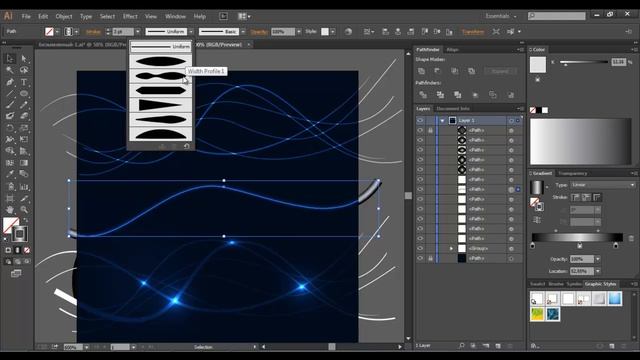Select the Zoom tool
The image size is (640, 360).
(24, 210)
